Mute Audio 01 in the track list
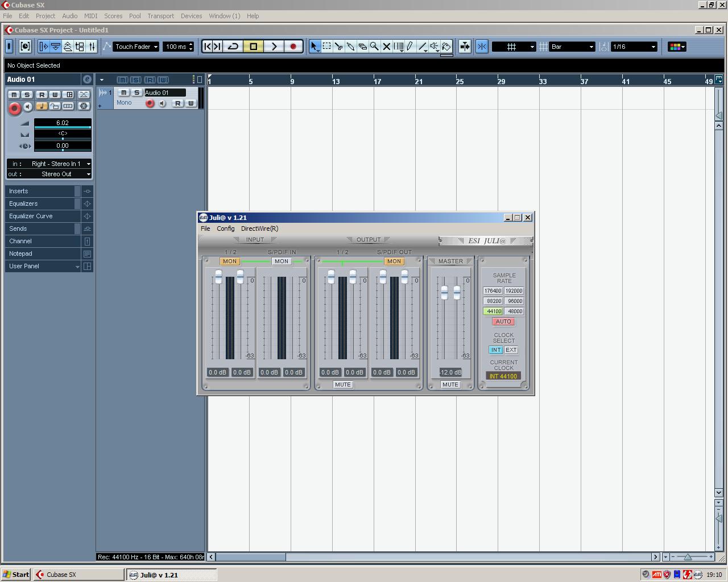 123,93
